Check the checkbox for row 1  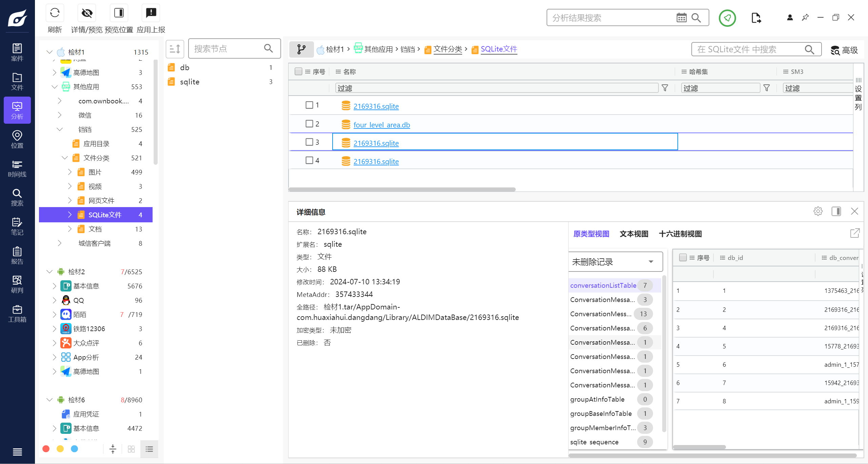(309, 105)
